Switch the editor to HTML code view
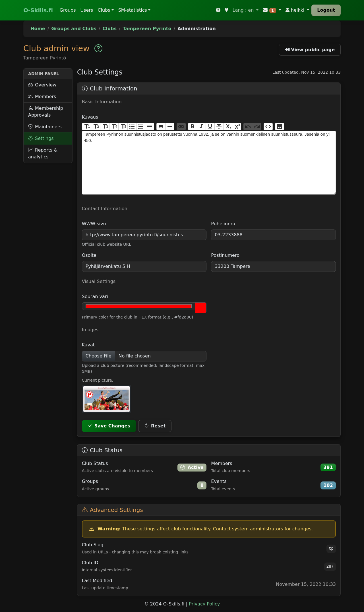 coord(268,127)
